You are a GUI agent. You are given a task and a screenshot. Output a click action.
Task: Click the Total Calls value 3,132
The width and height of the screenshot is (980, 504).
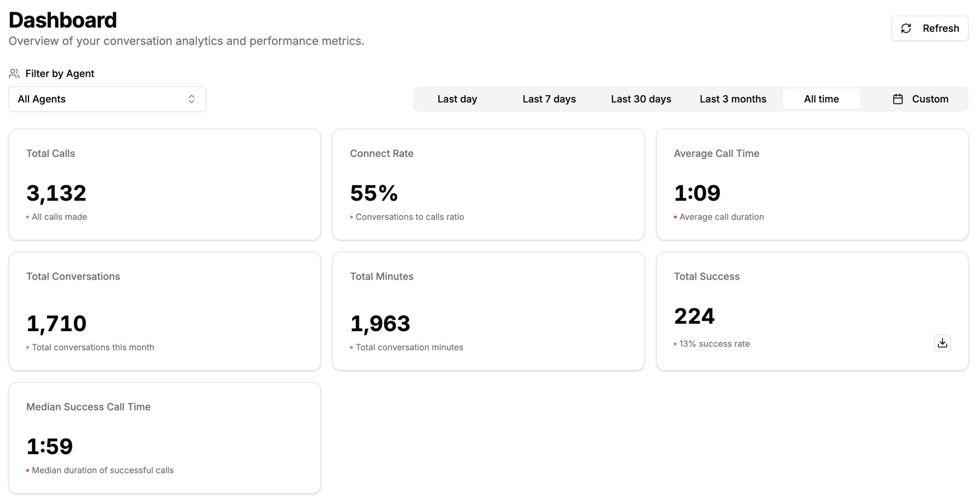pyautogui.click(x=56, y=193)
